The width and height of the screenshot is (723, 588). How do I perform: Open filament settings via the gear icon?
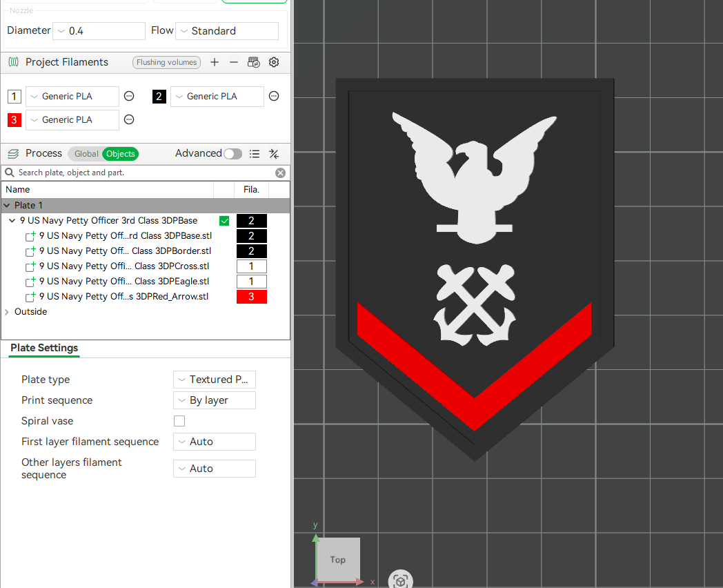pyautogui.click(x=274, y=62)
